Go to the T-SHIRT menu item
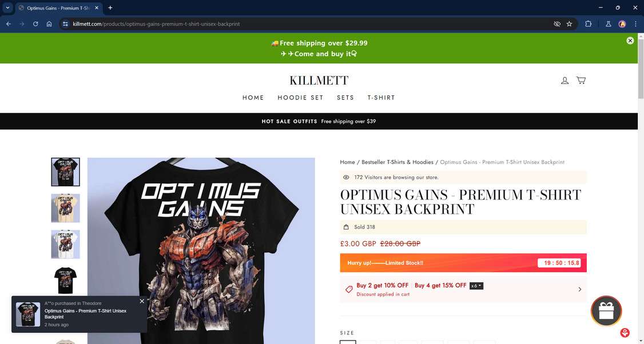This screenshot has height=344, width=644. [381, 98]
